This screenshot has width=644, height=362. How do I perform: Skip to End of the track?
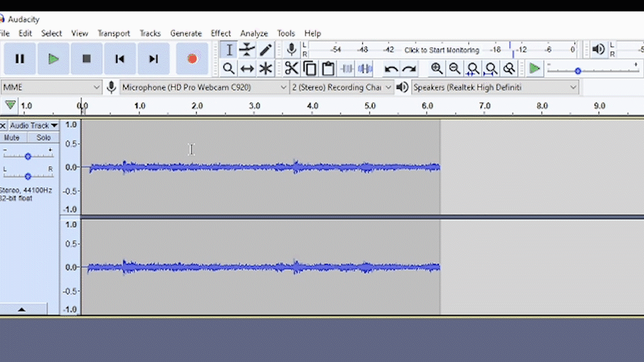[x=153, y=58]
